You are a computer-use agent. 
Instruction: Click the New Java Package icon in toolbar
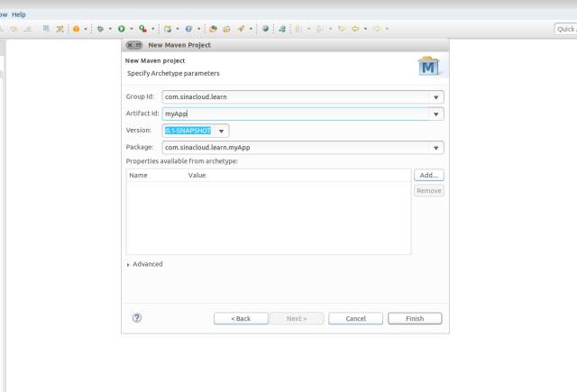pyautogui.click(x=168, y=29)
